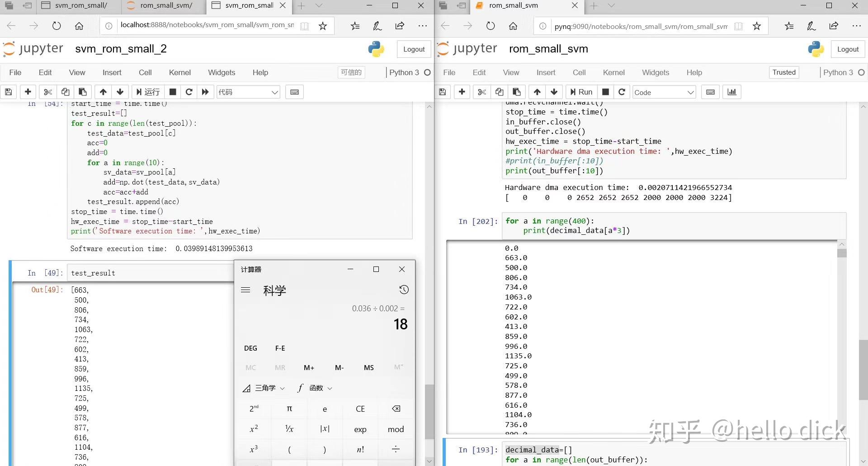
Task: Restart the kernel in left Jupyter toolbar
Action: tap(189, 92)
